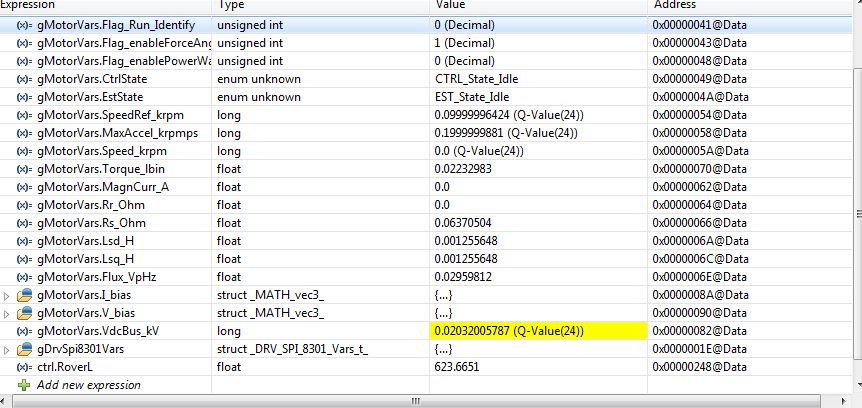Click the struct _DRV_SPI_8301_Vars_t_ type cell
This screenshot has height=408, width=862.
(292, 349)
